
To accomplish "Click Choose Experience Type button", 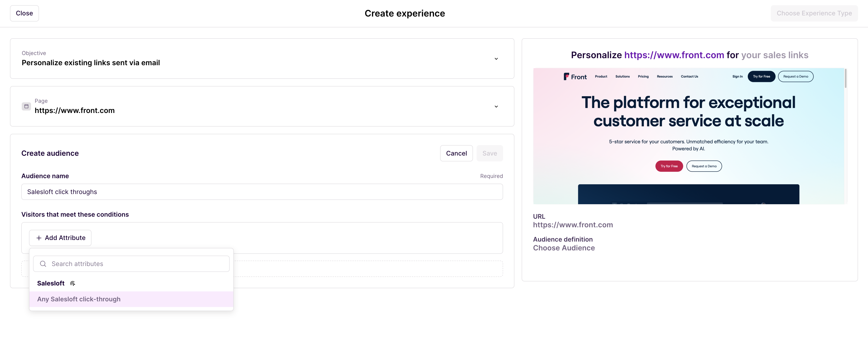I will pyautogui.click(x=814, y=13).
